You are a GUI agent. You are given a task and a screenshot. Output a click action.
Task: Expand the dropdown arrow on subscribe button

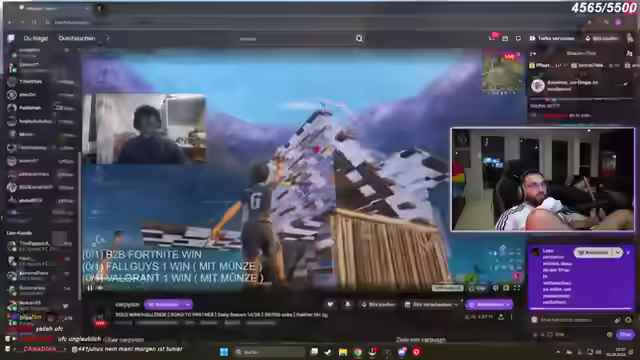coord(188,304)
